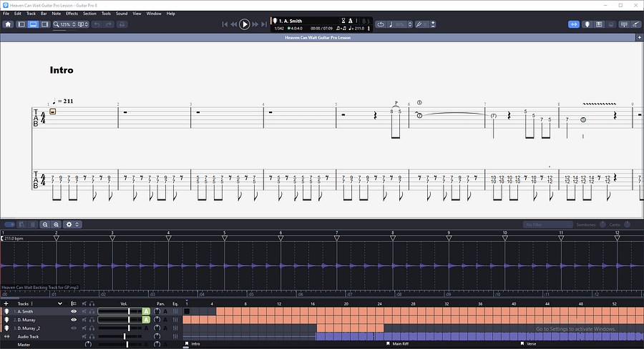Open the line-in guitar icon

[x=636, y=24]
